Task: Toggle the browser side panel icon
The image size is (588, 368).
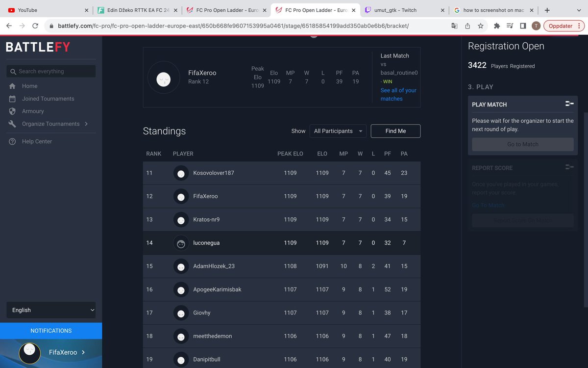Action: [523, 26]
